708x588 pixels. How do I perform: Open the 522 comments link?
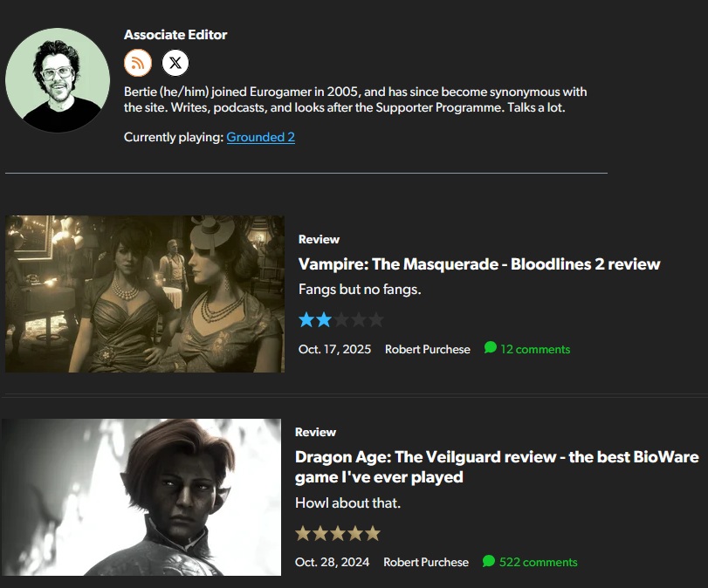tap(539, 563)
